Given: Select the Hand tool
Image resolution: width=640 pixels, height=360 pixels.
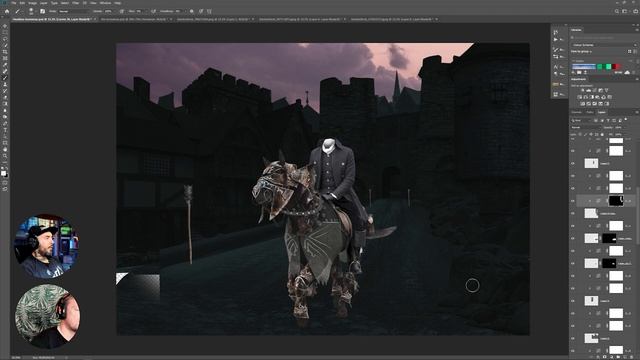Looking at the screenshot, I should [x=5, y=149].
